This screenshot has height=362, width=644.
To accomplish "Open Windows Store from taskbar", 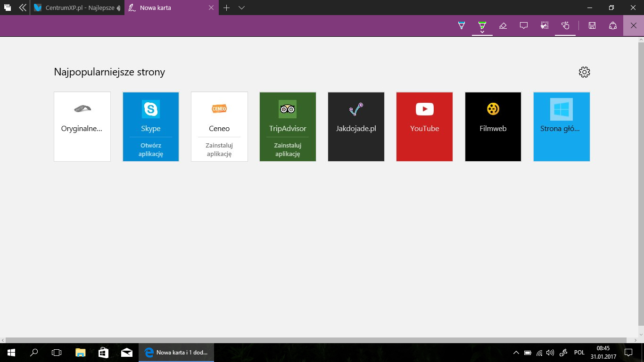I will coord(103,352).
